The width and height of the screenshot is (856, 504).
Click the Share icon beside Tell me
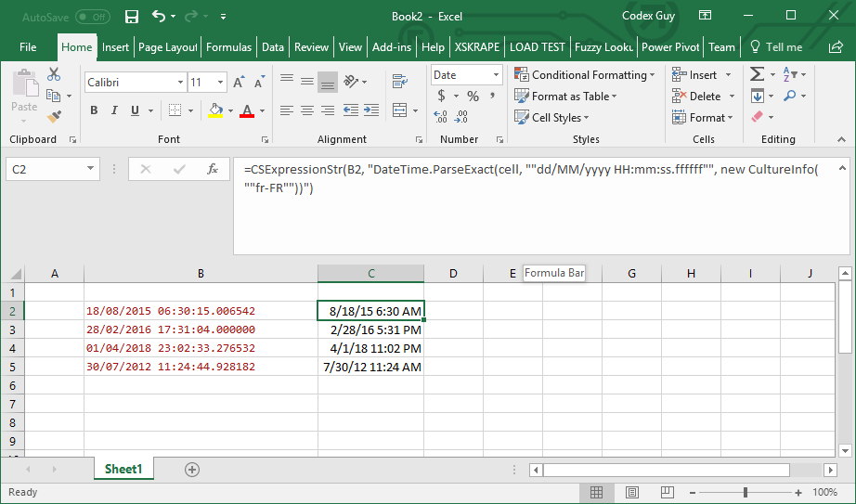[836, 47]
